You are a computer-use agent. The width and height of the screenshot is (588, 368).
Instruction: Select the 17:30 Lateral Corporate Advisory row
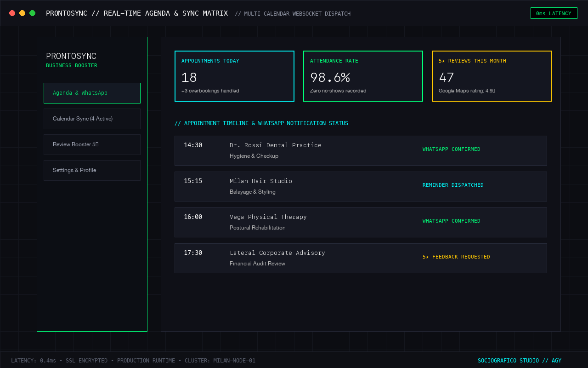[x=361, y=258]
